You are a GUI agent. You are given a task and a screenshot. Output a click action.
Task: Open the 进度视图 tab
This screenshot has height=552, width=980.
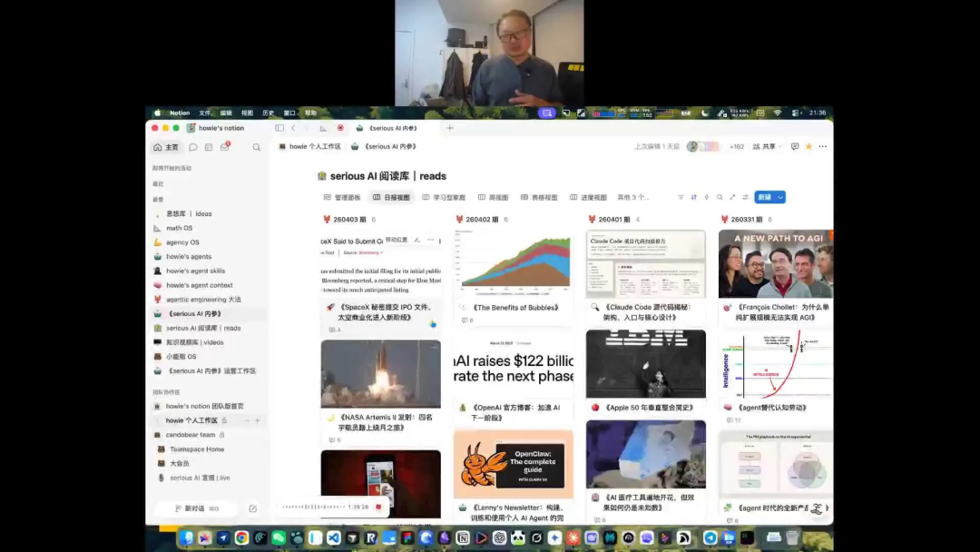coord(588,198)
